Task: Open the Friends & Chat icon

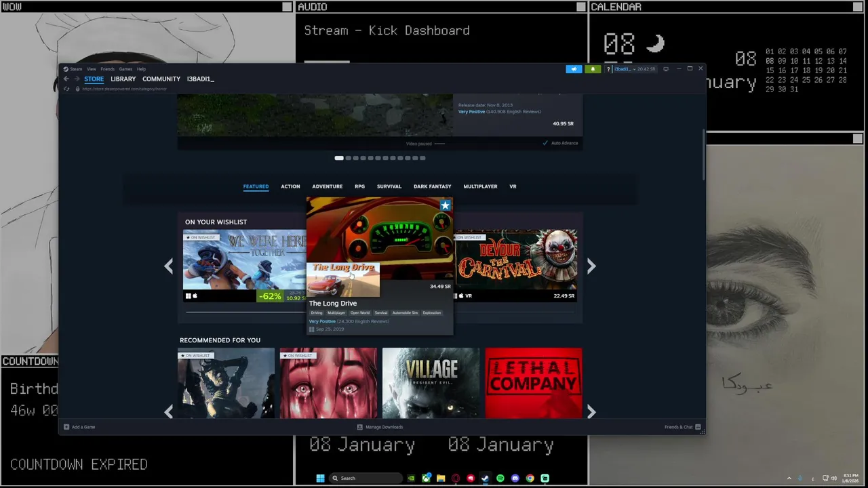Action: (x=698, y=427)
